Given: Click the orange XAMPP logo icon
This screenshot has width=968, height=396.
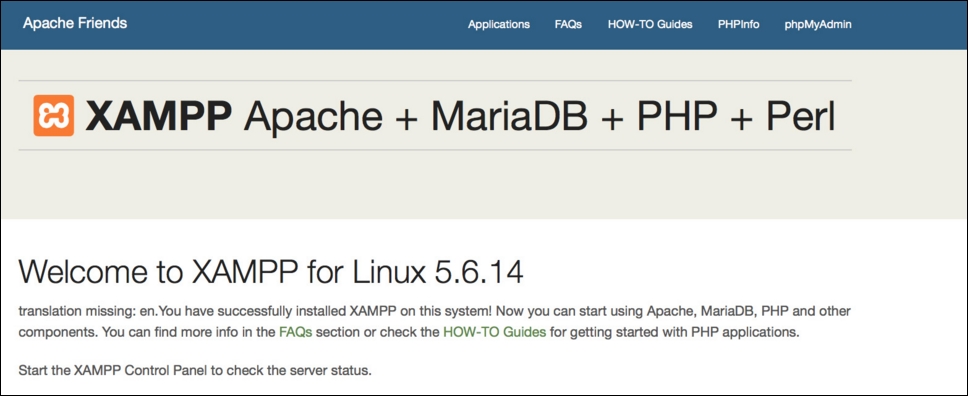Looking at the screenshot, I should coord(54,116).
